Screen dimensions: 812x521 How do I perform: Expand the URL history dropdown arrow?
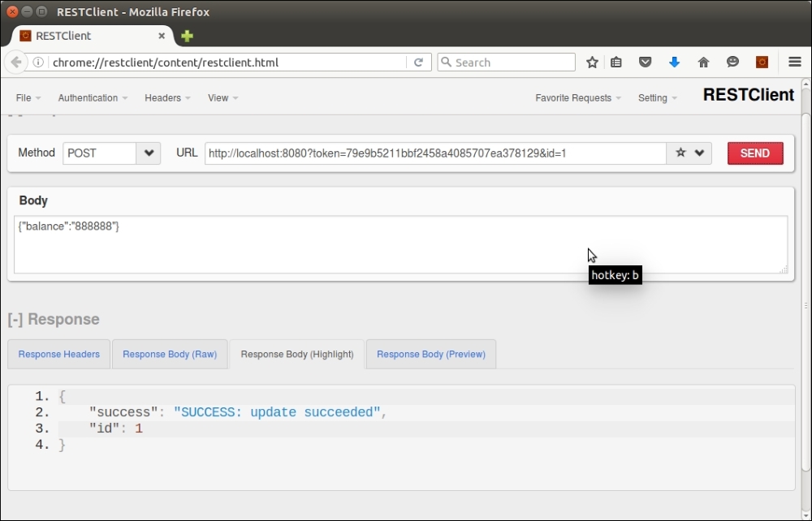[698, 153]
